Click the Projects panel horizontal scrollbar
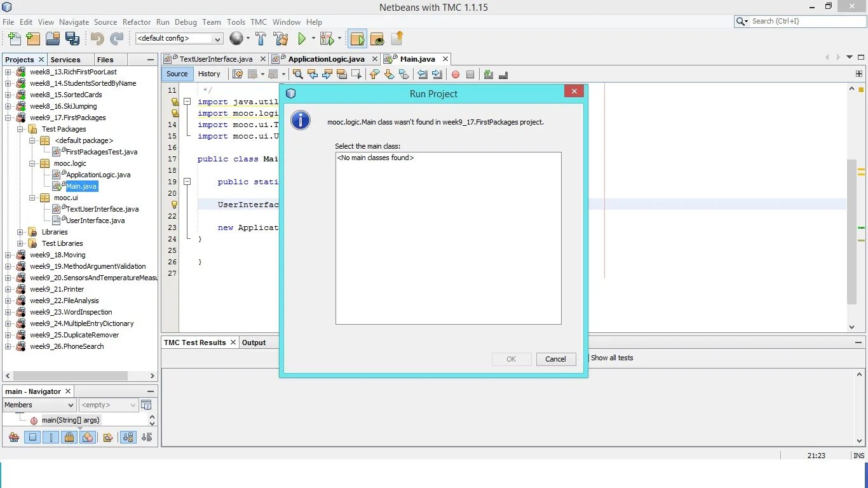868x488 pixels. tap(71, 376)
